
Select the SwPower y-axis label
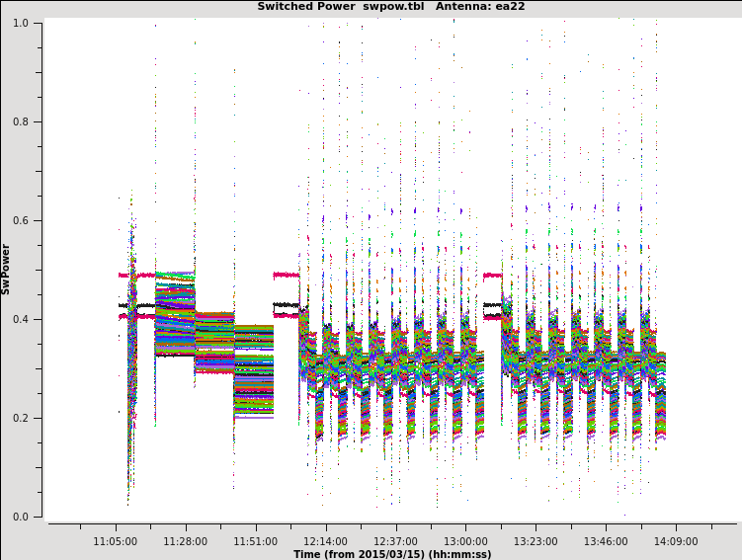point(7,269)
